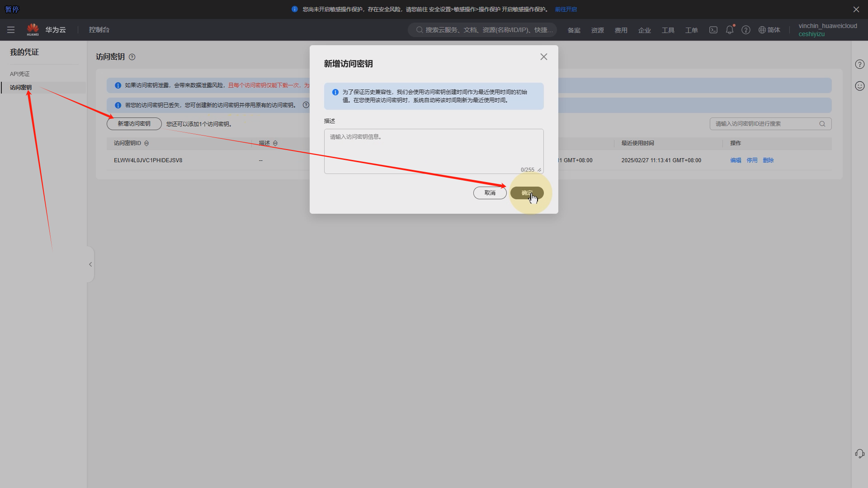Close the 新增访问密钥 dialog
The width and height of the screenshot is (868, 488).
coord(544,57)
